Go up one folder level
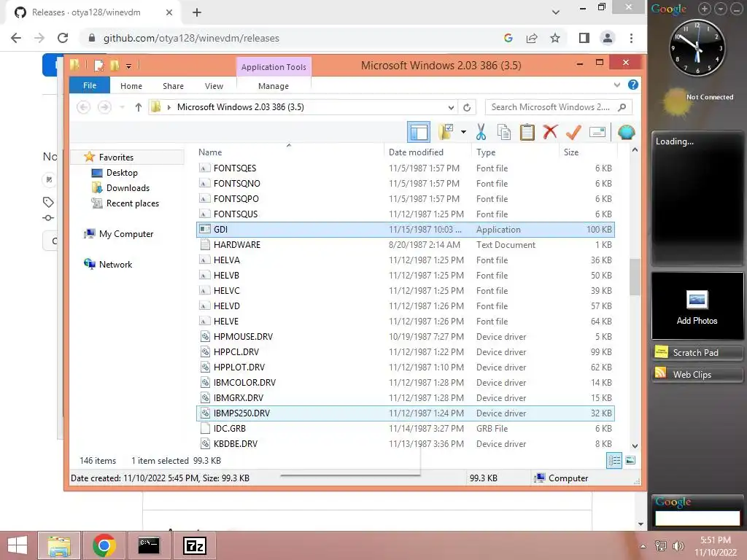 coord(138,107)
